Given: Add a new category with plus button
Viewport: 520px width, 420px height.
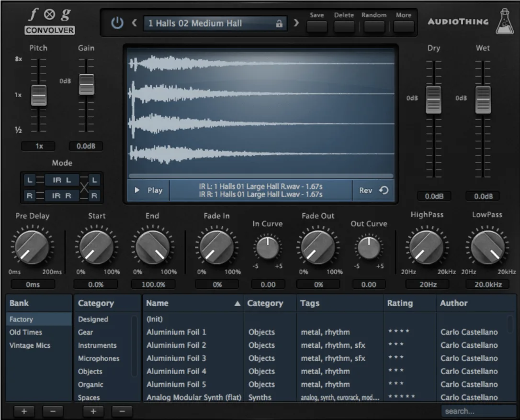Looking at the screenshot, I should pos(93,411).
